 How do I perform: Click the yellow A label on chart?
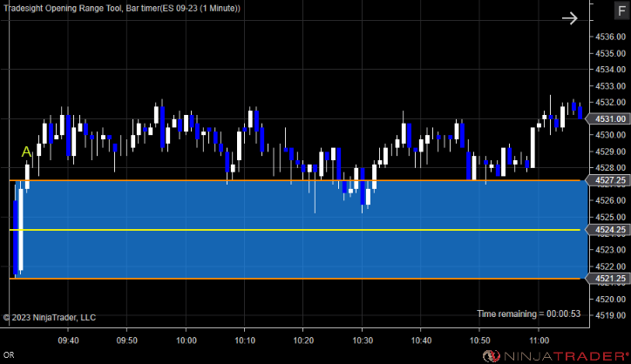point(26,152)
